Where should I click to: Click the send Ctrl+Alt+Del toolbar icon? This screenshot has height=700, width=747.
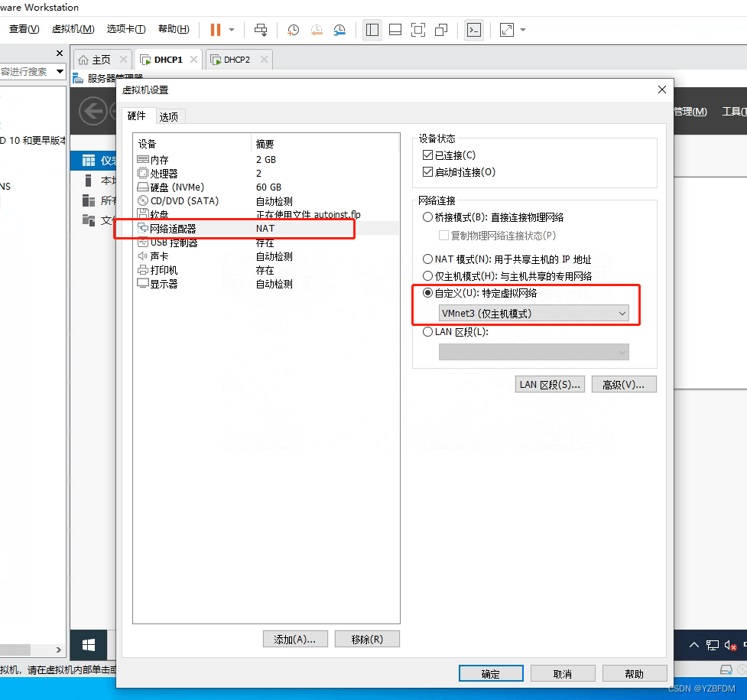tap(261, 30)
